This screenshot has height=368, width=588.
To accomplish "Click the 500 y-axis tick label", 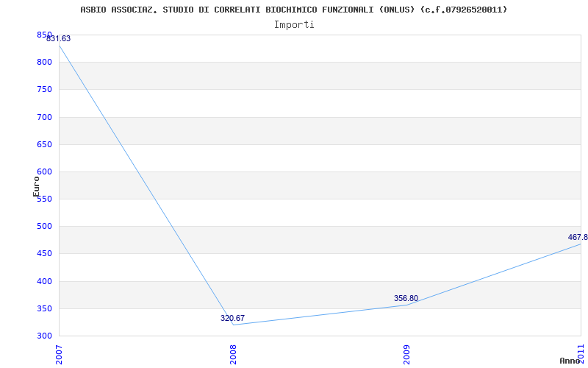I will coord(44,227).
